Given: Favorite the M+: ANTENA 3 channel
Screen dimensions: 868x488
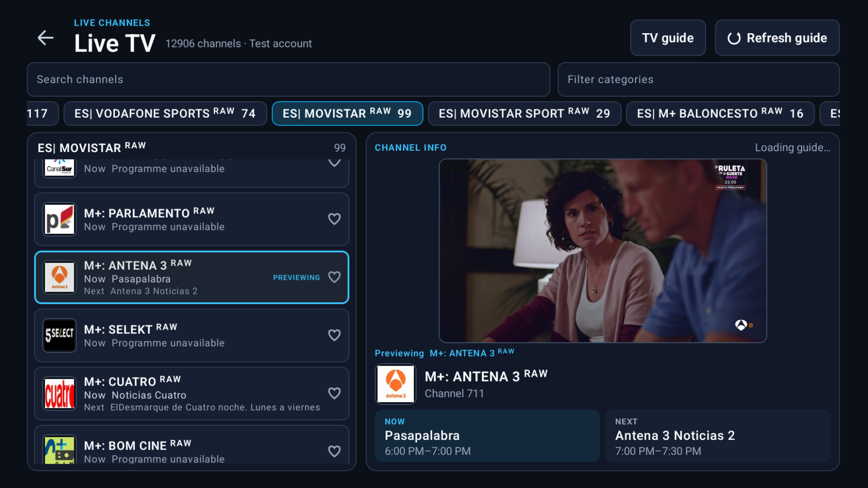Looking at the screenshot, I should coord(334,277).
